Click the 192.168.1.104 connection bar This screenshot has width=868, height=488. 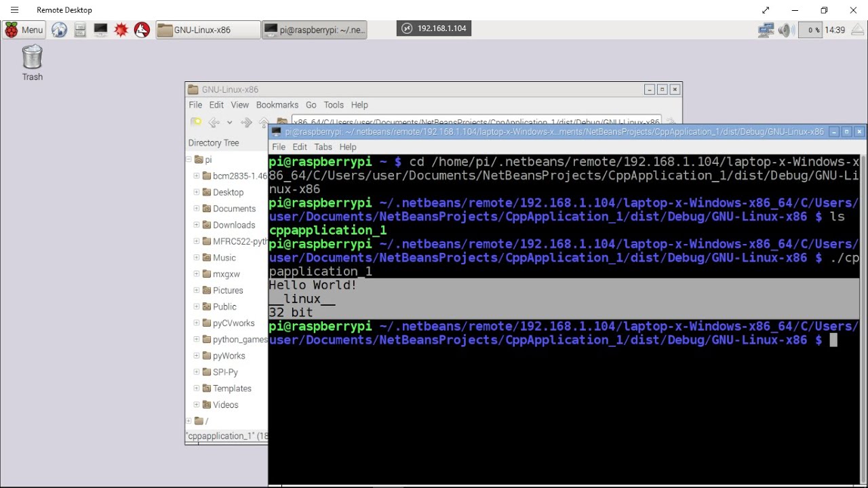[434, 28]
